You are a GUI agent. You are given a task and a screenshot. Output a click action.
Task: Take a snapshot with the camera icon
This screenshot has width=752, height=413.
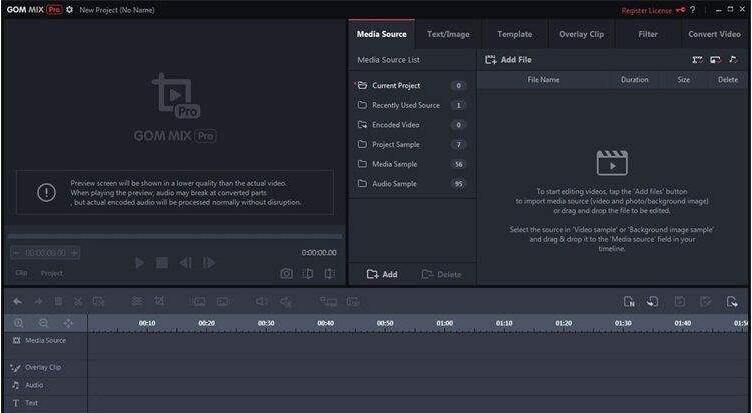[286, 273]
